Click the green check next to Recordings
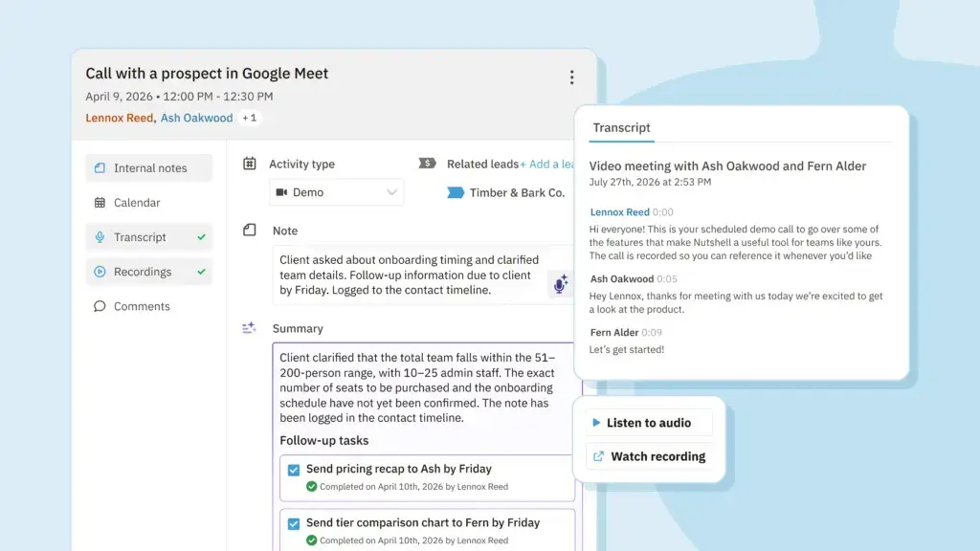This screenshot has width=980, height=551. pyautogui.click(x=201, y=272)
